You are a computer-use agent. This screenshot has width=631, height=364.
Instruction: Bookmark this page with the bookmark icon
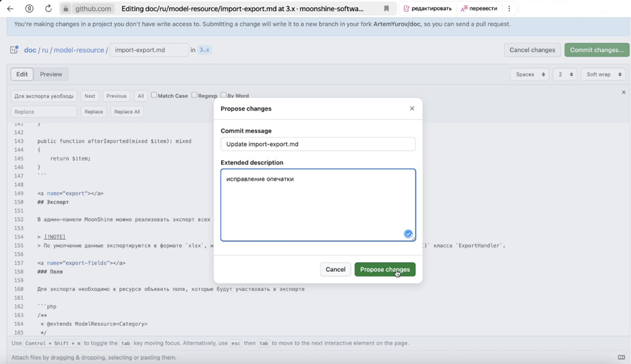(x=386, y=8)
